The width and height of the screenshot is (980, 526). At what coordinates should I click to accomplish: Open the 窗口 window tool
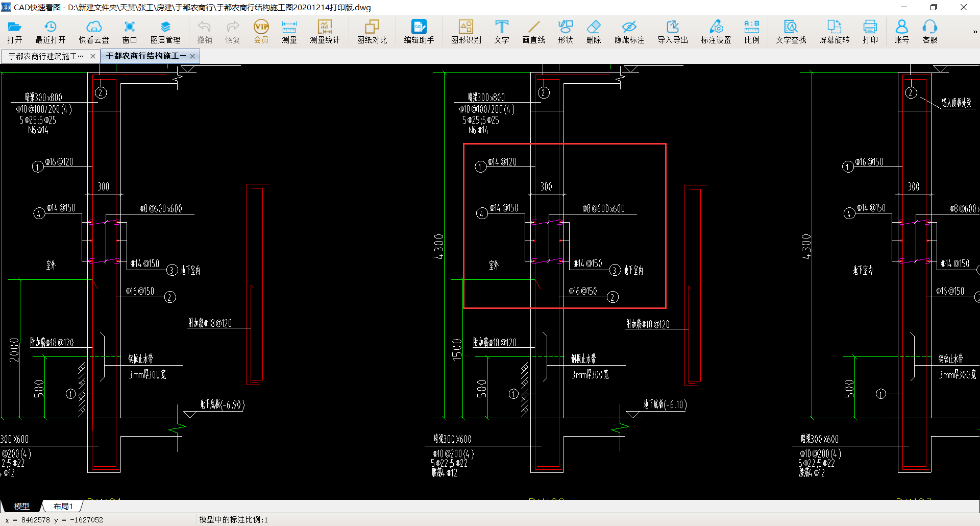coord(130,32)
